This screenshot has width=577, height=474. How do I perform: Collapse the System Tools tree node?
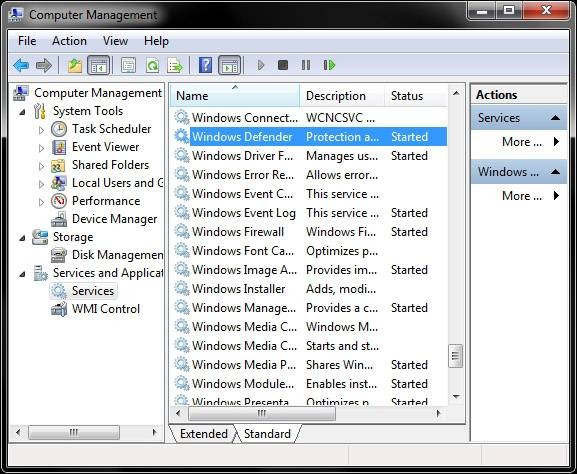pos(22,112)
